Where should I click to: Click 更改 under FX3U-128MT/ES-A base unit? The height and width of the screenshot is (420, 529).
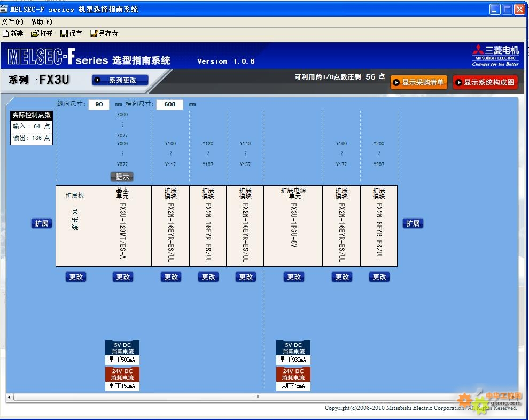(123, 277)
